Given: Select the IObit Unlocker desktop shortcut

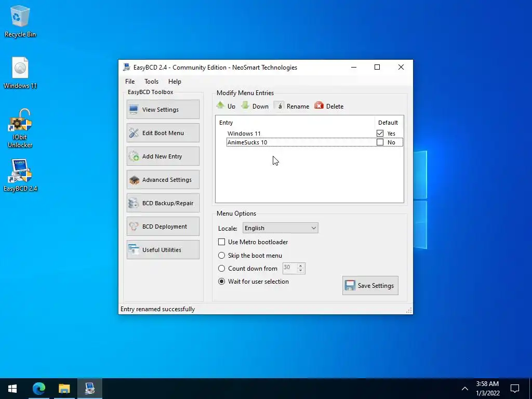Looking at the screenshot, I should (x=20, y=128).
